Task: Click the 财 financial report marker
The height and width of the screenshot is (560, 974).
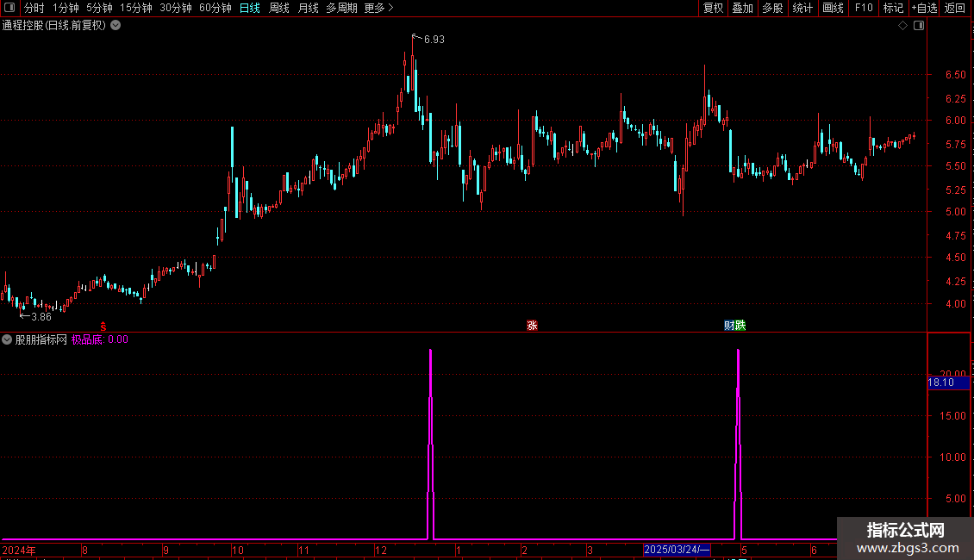Action: point(729,326)
